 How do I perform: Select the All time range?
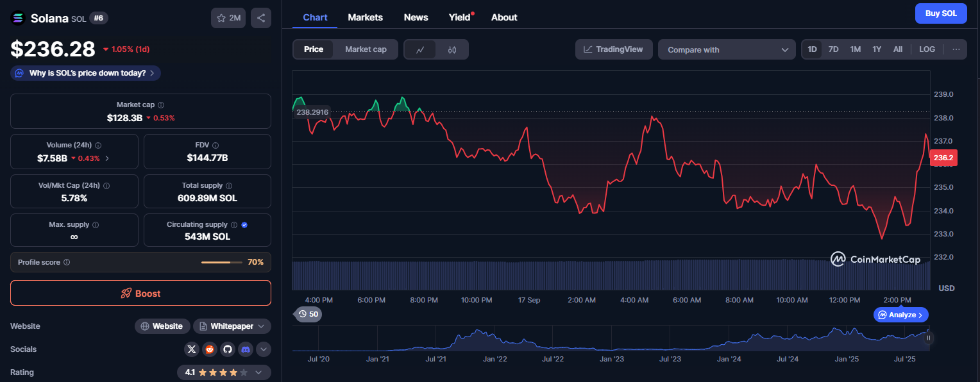[x=898, y=49]
